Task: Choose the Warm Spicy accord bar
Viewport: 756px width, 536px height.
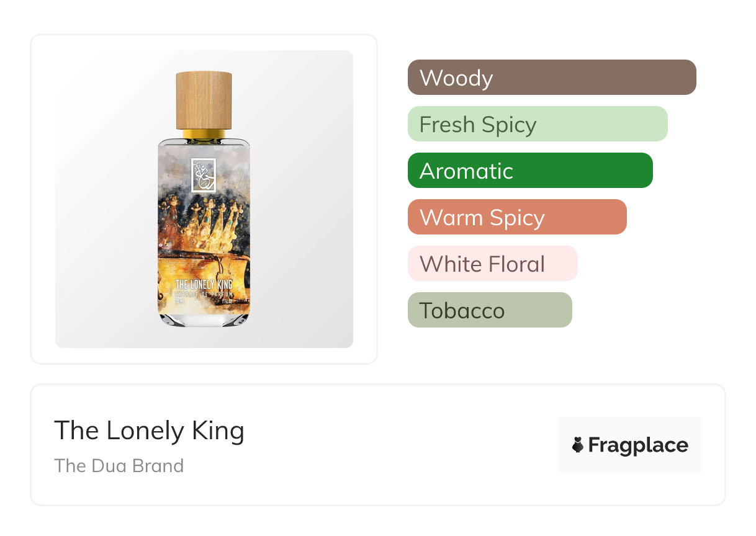Action: [x=516, y=217]
